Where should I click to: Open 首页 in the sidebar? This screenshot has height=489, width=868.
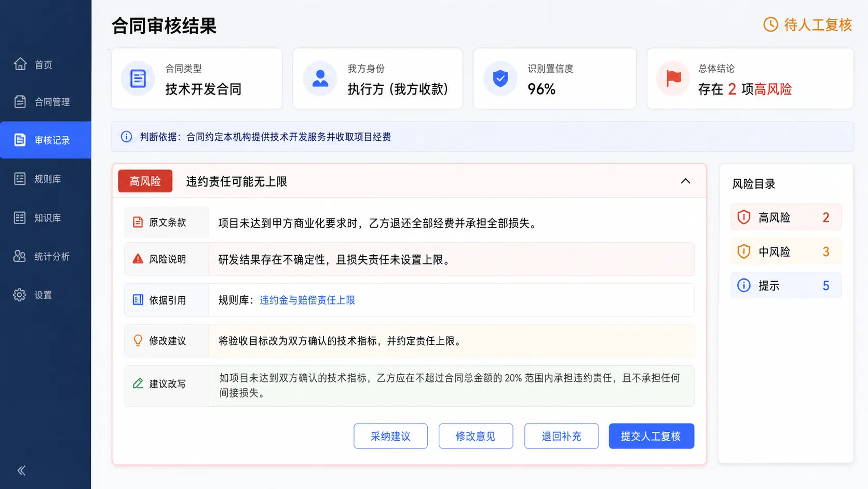[46, 64]
